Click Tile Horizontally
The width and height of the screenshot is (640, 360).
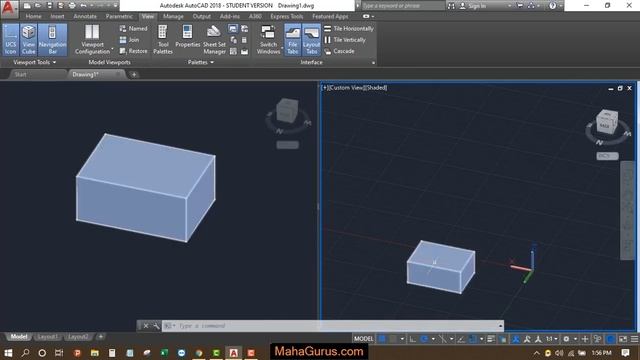(349, 29)
